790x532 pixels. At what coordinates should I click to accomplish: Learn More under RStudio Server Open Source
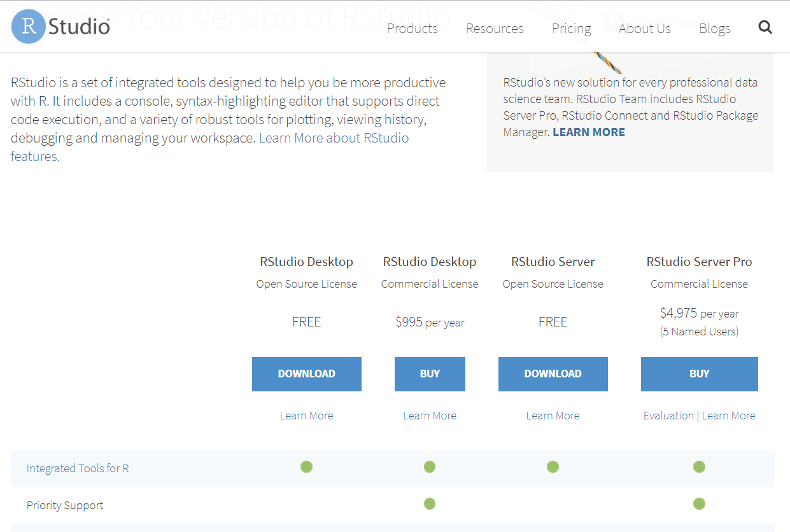tap(553, 416)
